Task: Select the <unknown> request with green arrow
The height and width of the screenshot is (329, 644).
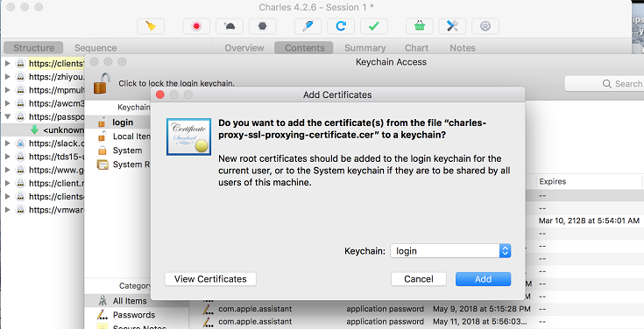Action: pyautogui.click(x=43, y=130)
